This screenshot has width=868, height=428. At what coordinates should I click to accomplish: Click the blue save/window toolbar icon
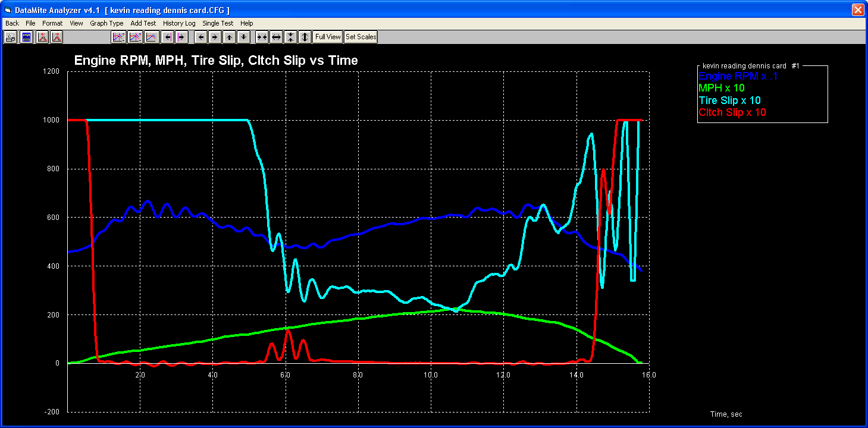coord(26,37)
